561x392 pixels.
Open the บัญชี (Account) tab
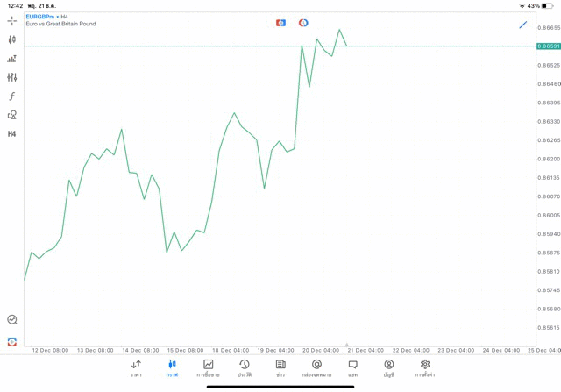pos(388,368)
